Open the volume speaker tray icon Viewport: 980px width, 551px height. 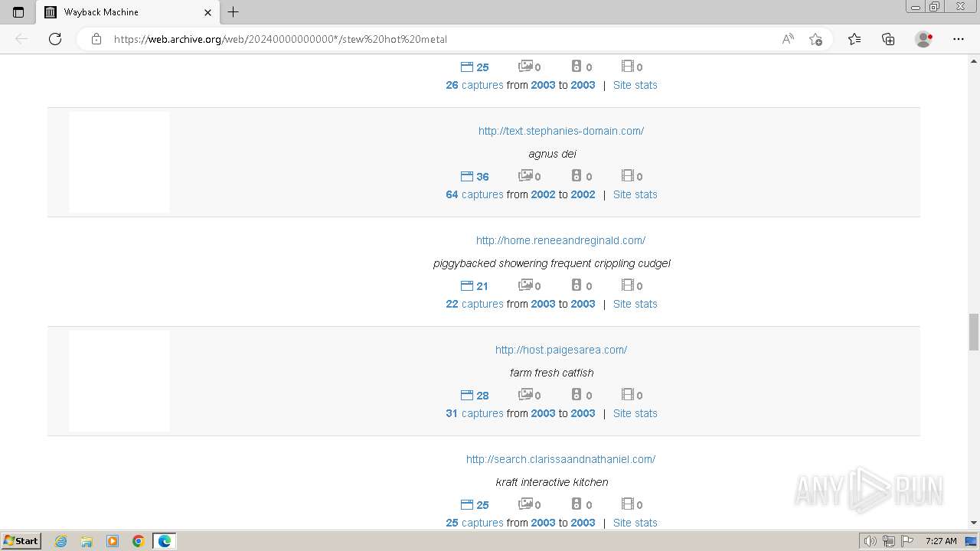pyautogui.click(x=870, y=541)
